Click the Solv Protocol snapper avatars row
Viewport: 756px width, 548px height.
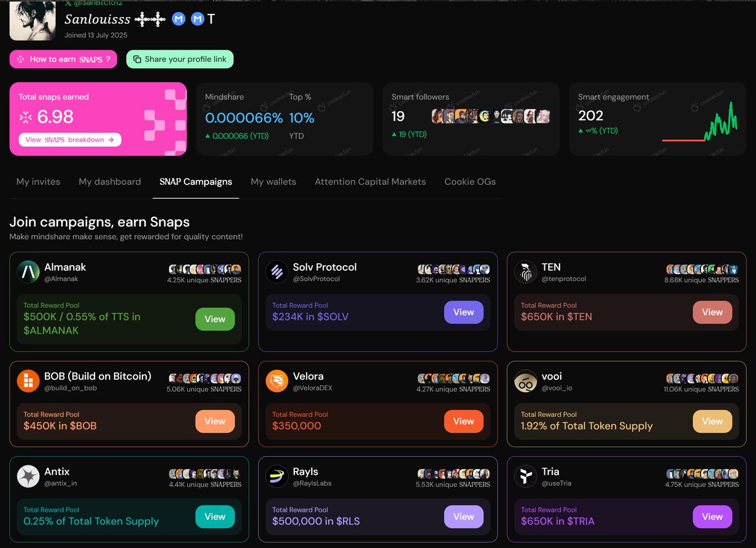click(454, 270)
